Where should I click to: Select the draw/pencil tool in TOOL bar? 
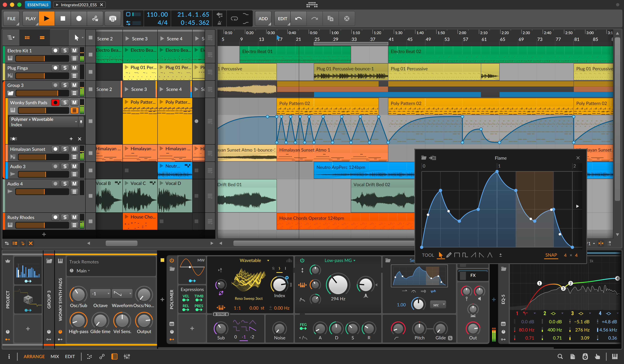(448, 255)
